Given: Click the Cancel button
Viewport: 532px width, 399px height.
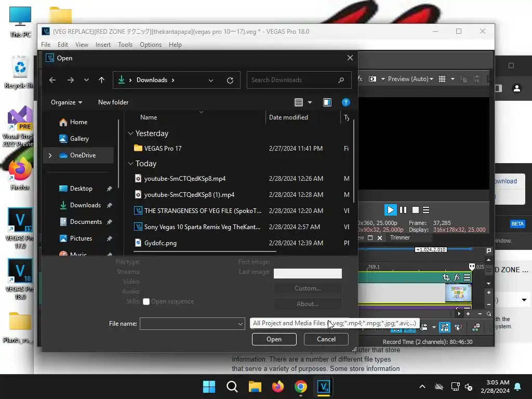Looking at the screenshot, I should [326, 339].
